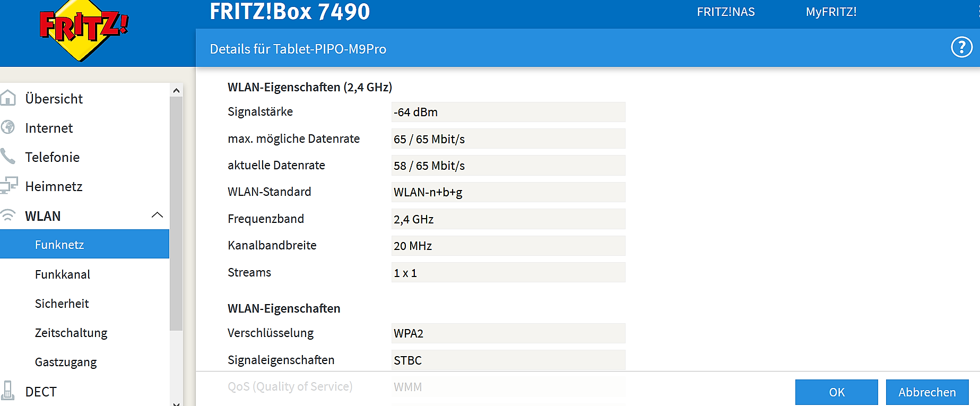Open help with the question mark icon
Image resolution: width=980 pixels, height=406 pixels.
961,47
